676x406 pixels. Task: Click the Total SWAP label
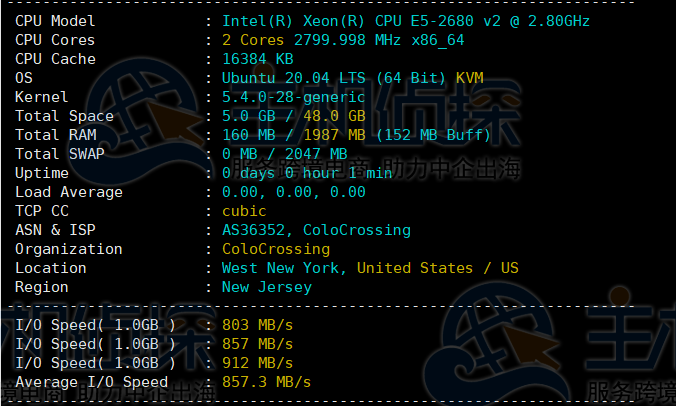point(59,154)
